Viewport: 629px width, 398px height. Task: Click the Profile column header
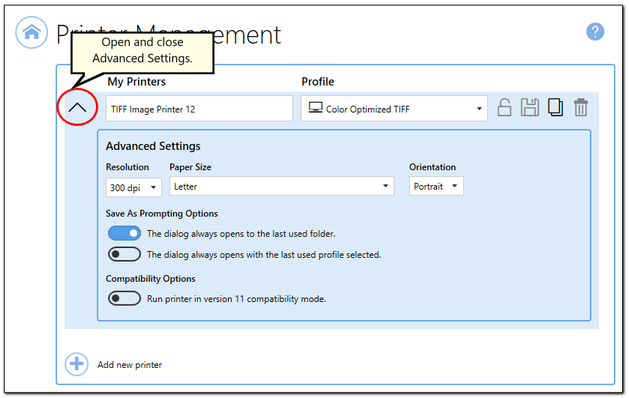click(x=318, y=81)
